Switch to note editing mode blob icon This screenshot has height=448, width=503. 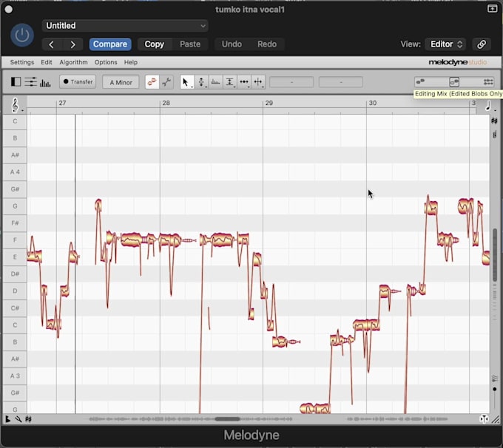click(152, 82)
